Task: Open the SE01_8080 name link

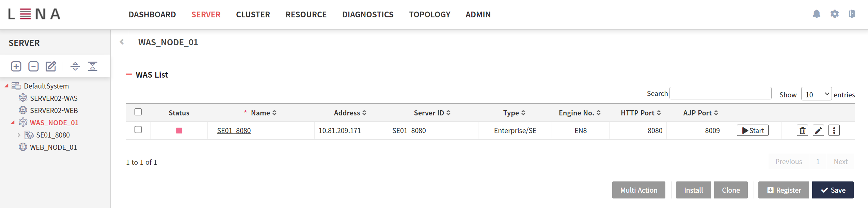Action: tap(234, 131)
